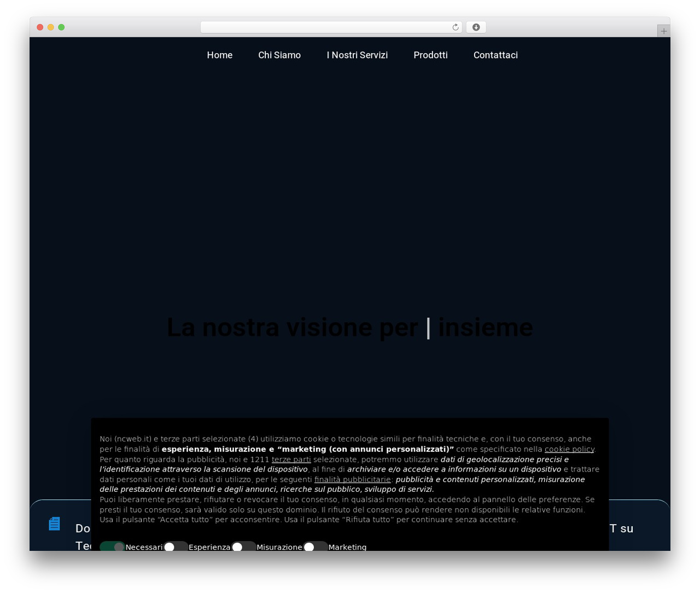Viewport: 700px width, 593px height.
Task: Open the Home menu item
Action: [219, 55]
